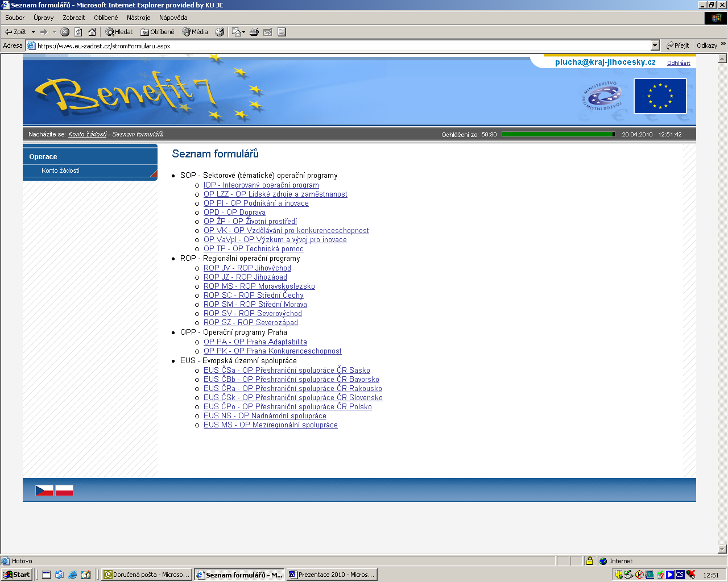This screenshot has height=582, width=728.
Task: Open OP LZZ Lidské zdroje a zaměstnanost
Action: pyautogui.click(x=275, y=194)
